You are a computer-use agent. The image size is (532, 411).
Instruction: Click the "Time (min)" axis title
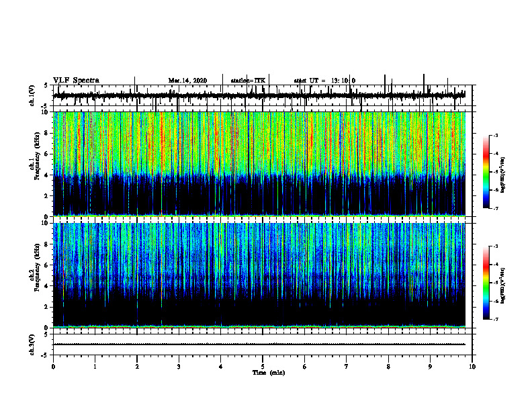(x=269, y=373)
